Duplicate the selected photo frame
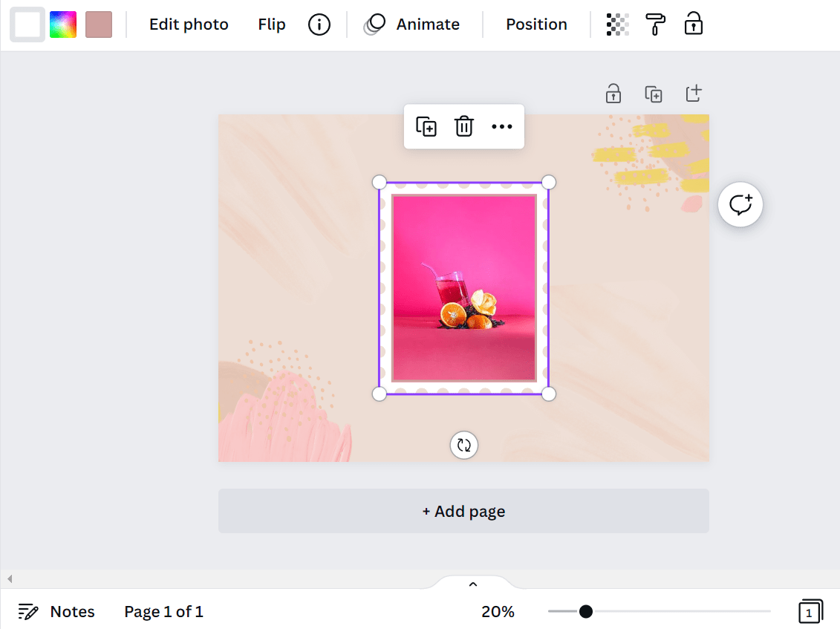Screen dimensions: 840x629 point(426,126)
